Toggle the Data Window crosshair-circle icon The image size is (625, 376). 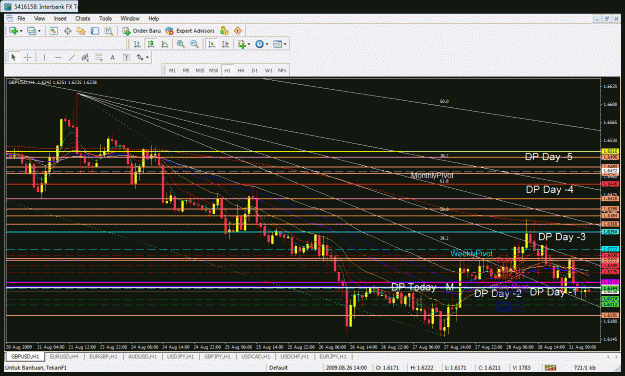pyautogui.click(x=67, y=31)
